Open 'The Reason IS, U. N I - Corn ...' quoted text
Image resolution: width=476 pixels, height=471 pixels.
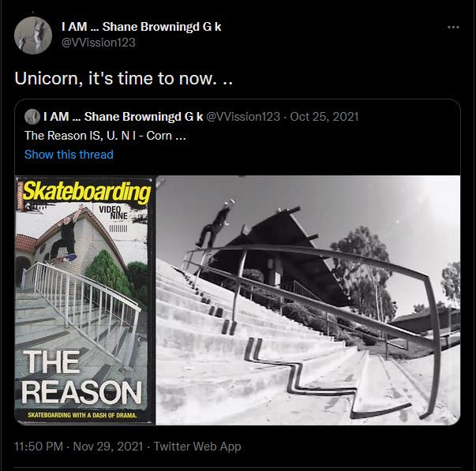click(x=105, y=136)
